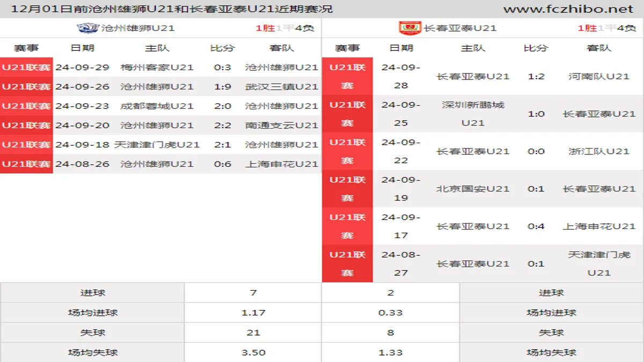The height and width of the screenshot is (362, 644).
Task: Select the 成都蓉城U21 home team
Action: pos(157,106)
